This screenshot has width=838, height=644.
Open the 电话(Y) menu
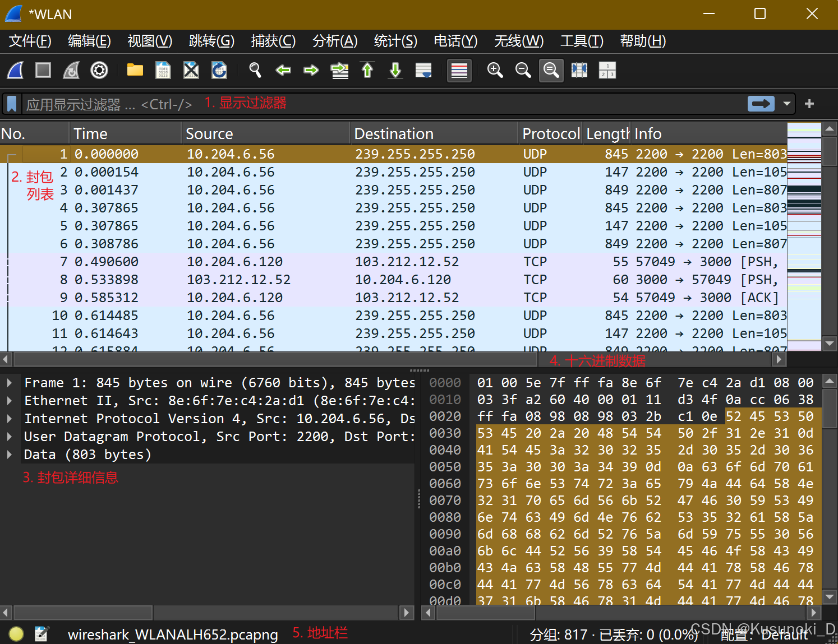[455, 41]
